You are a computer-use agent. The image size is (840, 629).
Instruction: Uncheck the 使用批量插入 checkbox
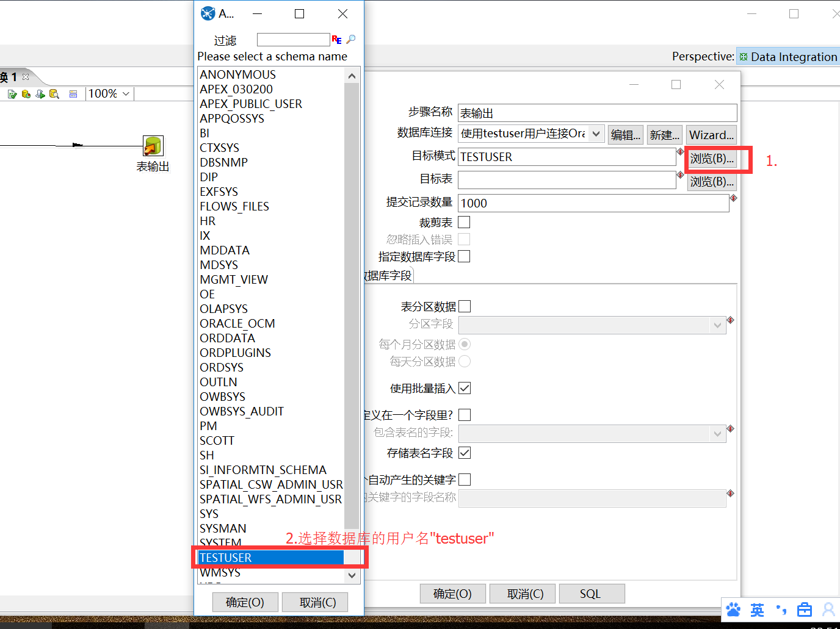click(x=465, y=387)
